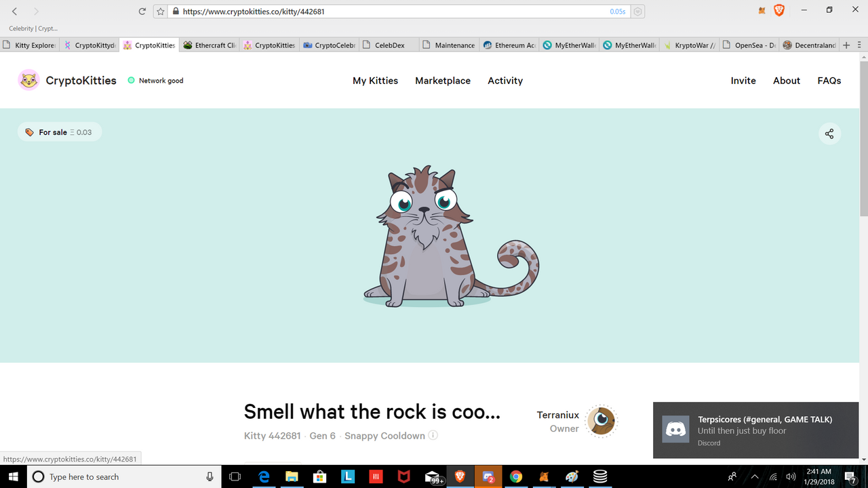This screenshot has height=488, width=868.
Task: Open the Snappy Cooldown info icon
Action: tap(433, 435)
